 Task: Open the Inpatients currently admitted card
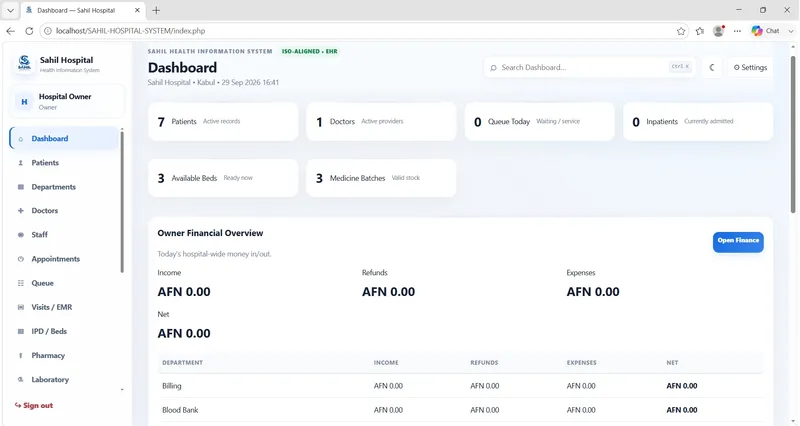(x=697, y=121)
